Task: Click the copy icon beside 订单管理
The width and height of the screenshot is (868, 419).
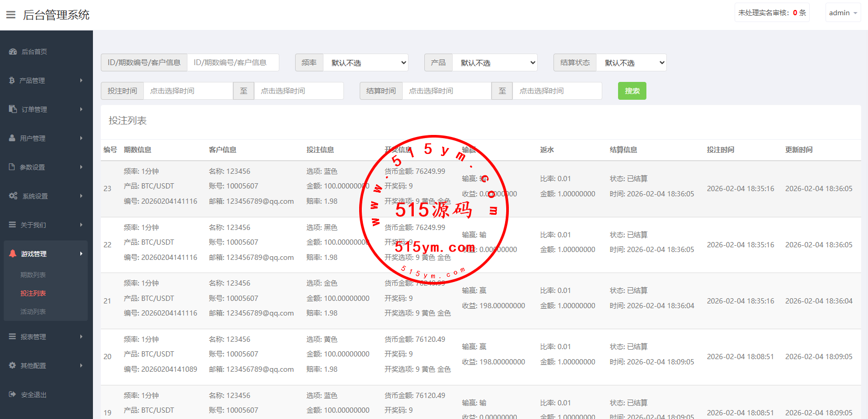Action: (x=13, y=109)
